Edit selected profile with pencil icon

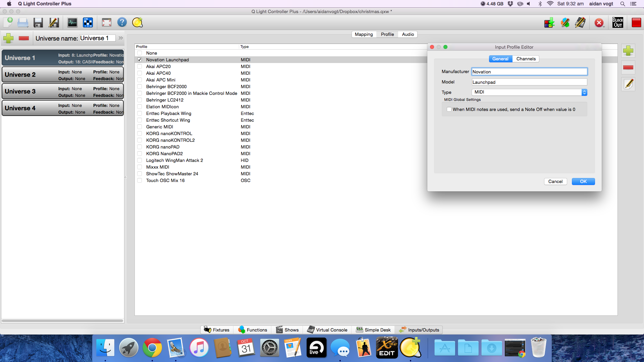click(x=628, y=84)
